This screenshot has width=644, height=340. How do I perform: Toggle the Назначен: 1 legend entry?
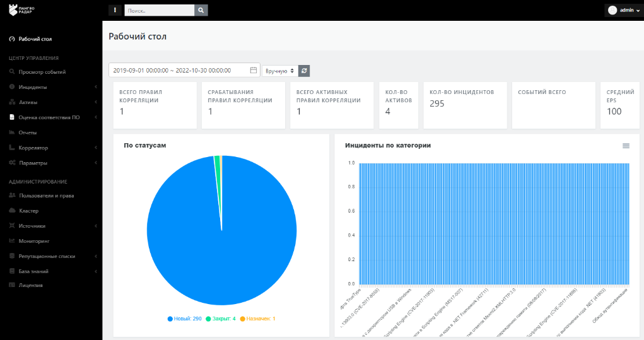(x=257, y=319)
